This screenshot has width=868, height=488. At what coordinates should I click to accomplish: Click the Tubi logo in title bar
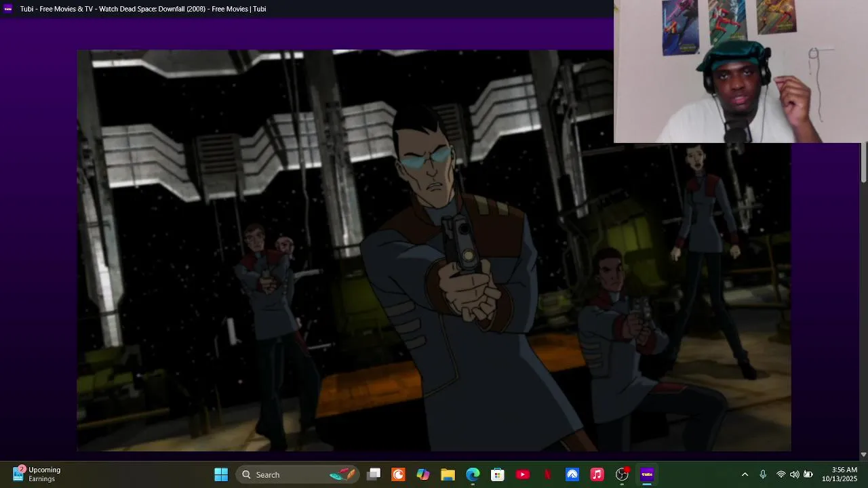point(8,9)
